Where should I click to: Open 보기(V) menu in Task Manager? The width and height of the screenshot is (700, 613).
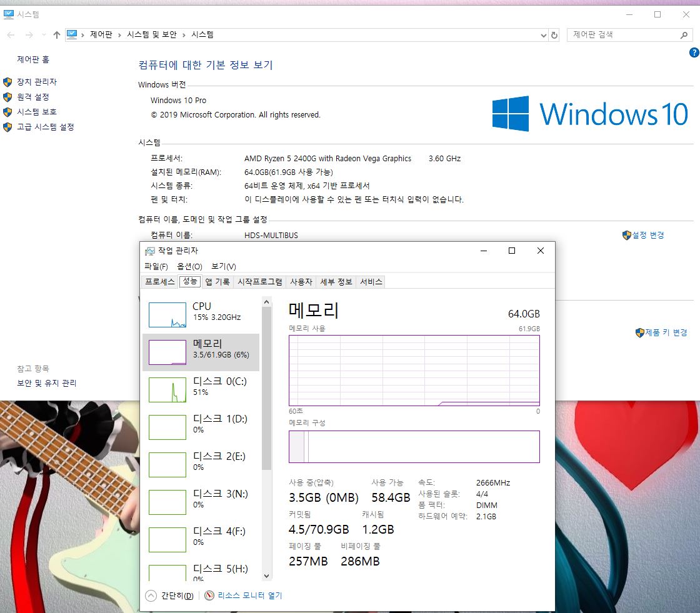click(x=224, y=267)
